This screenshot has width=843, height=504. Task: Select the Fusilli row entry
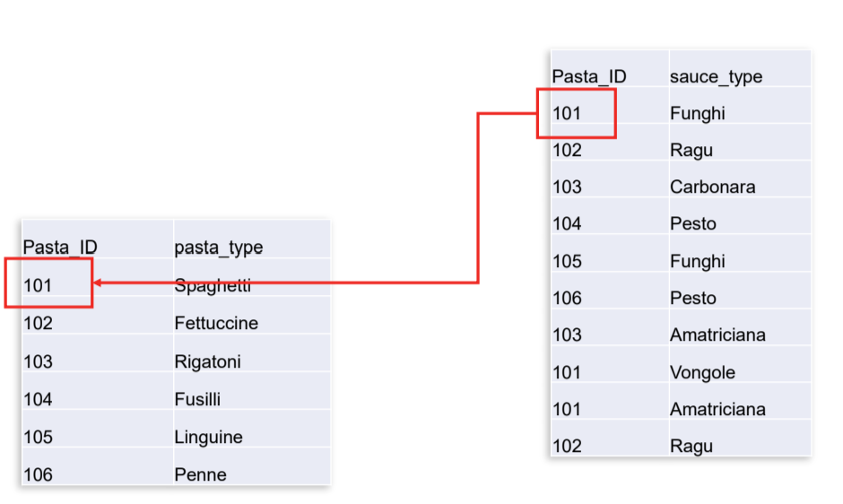tap(197, 399)
